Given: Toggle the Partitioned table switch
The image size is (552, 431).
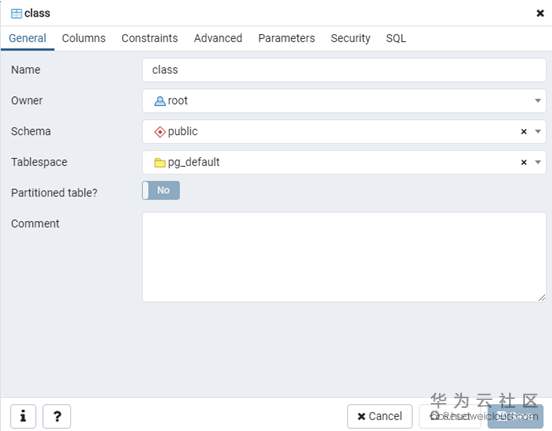Looking at the screenshot, I should coord(161,190).
